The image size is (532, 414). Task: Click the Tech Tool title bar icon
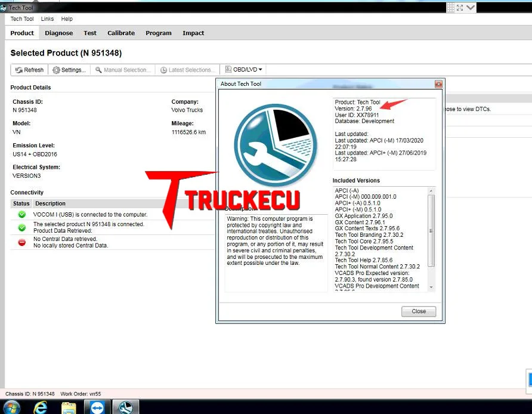pos(4,8)
